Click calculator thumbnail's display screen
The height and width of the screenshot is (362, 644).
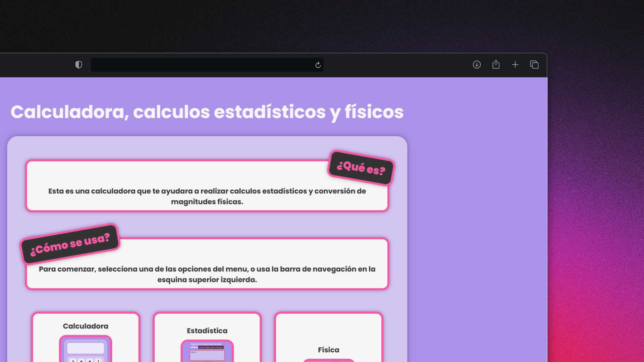tap(86, 348)
